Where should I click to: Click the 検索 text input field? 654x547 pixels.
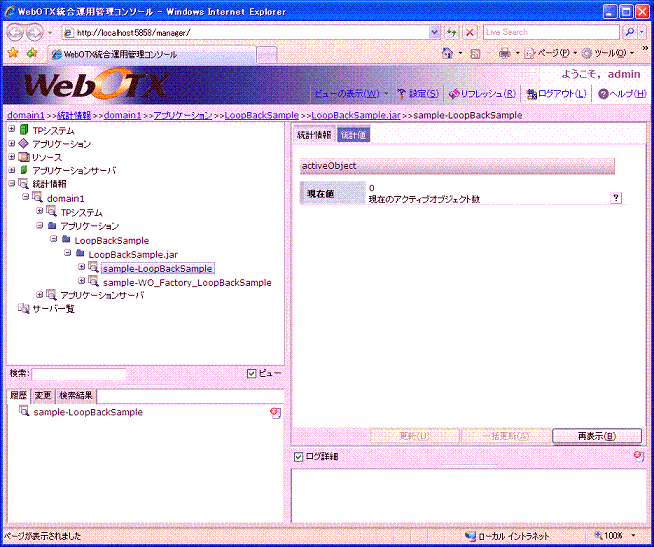point(78,374)
